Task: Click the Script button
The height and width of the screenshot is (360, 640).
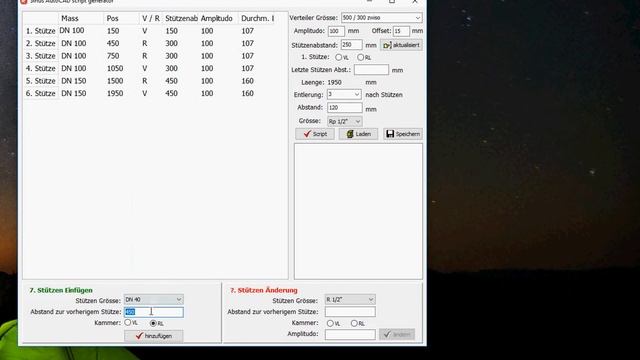Action: [x=315, y=134]
